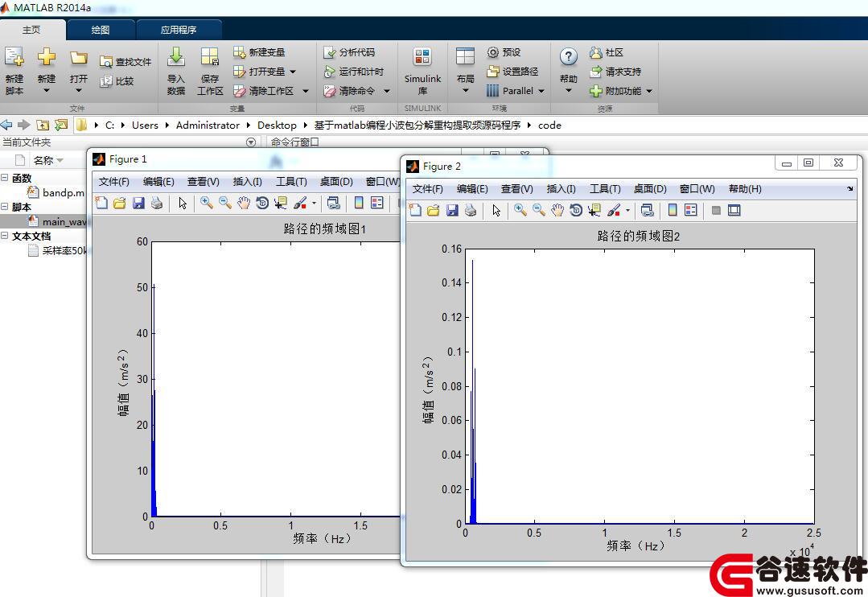Click 设置路径 (Set Path)

[x=512, y=72]
